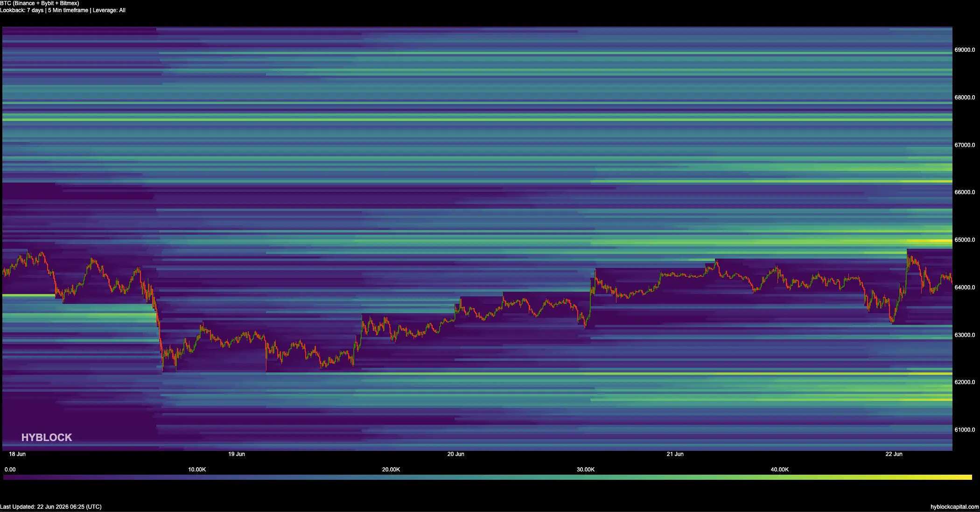Screen dimensions: 980x512
Task: Click the 10.00K colorbar scale label
Action: (x=197, y=470)
